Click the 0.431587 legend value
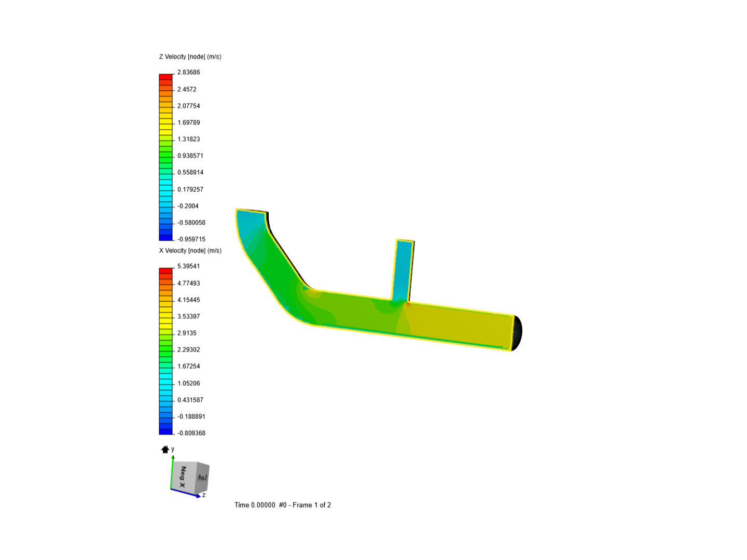Image resolution: width=747 pixels, height=560 pixels. [190, 400]
